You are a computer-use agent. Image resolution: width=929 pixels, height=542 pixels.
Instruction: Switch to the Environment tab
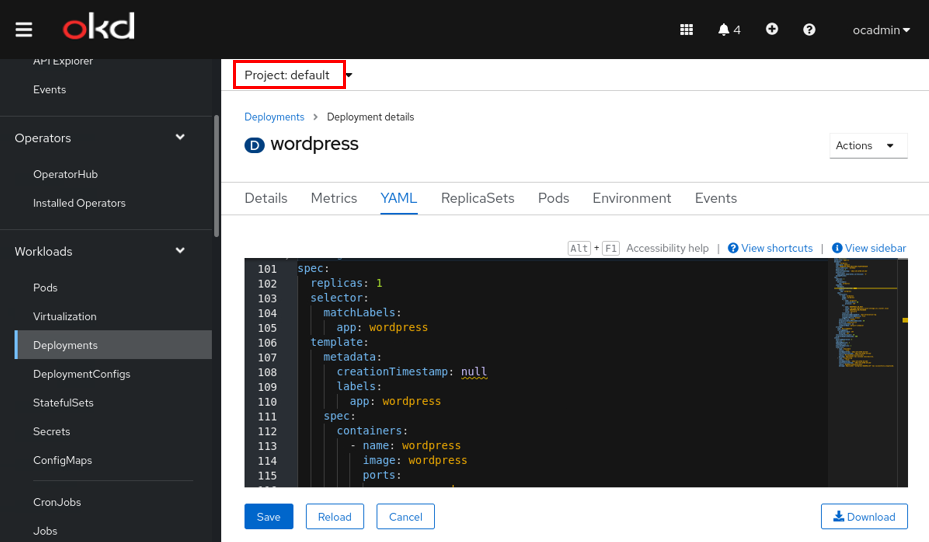632,198
